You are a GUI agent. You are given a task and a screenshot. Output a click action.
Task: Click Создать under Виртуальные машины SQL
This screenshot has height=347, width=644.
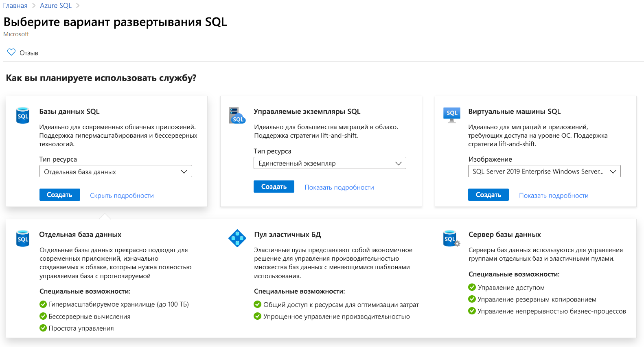click(x=488, y=195)
